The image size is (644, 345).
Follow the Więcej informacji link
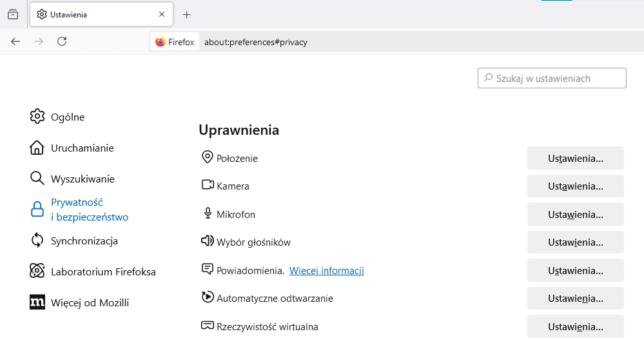(x=327, y=271)
